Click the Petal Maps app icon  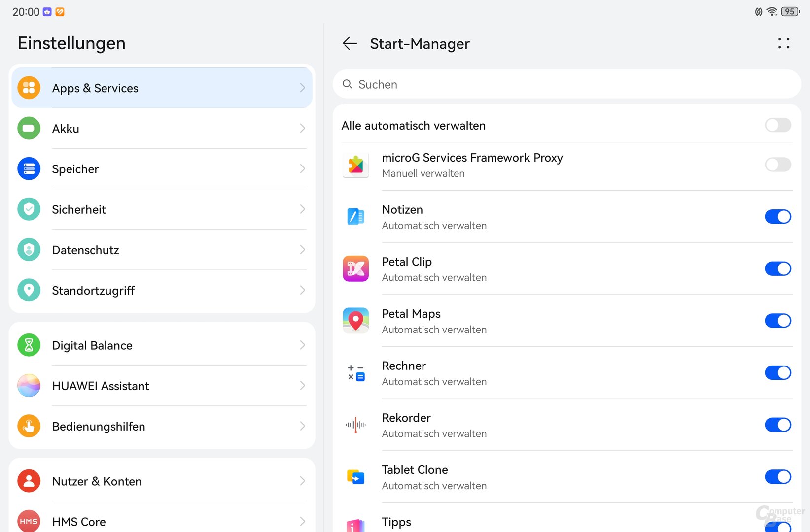(x=355, y=321)
